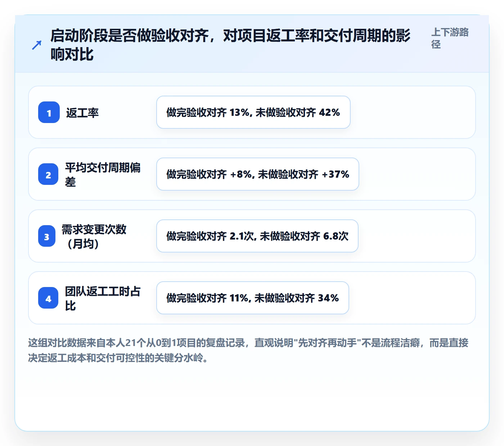The image size is (504, 446).
Task: Select value box 做完验收对齐 +8%, 未做验收对齐 +37%
Action: click(x=258, y=174)
